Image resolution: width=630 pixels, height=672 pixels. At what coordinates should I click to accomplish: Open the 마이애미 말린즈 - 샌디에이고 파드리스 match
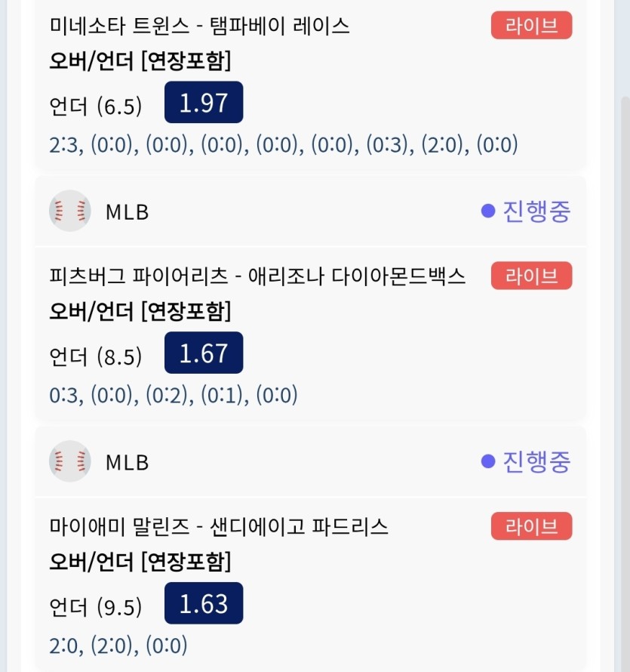point(218,526)
